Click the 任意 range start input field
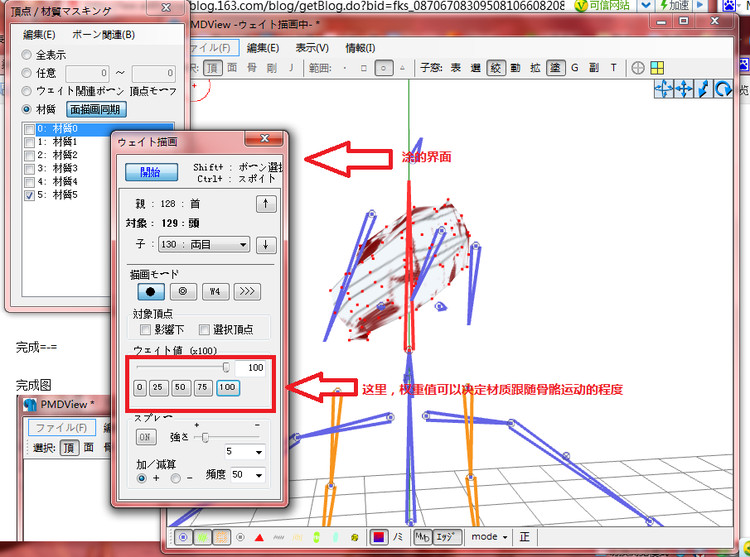 point(88,73)
